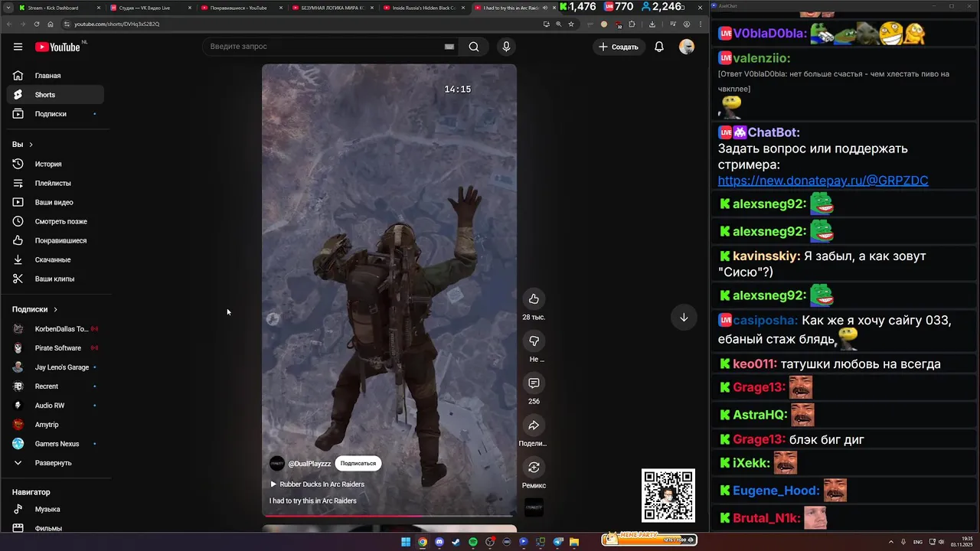Open the sound thumbnail below Ремикс
The image size is (980, 551).
[x=534, y=507]
